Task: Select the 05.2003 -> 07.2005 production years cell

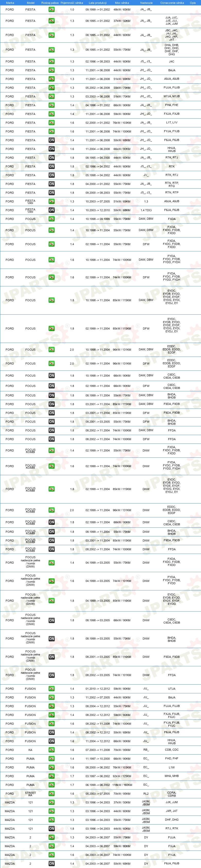Action: [x=98, y=794]
